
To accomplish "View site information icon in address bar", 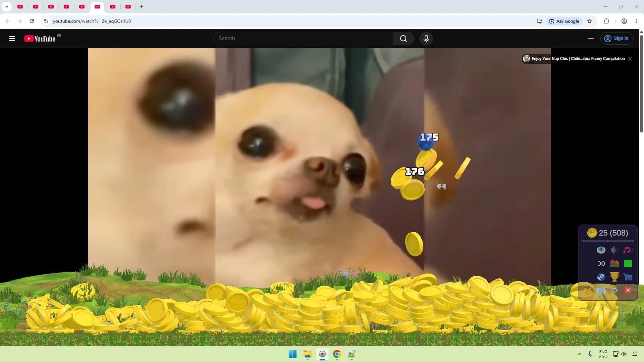I will 46,21.
